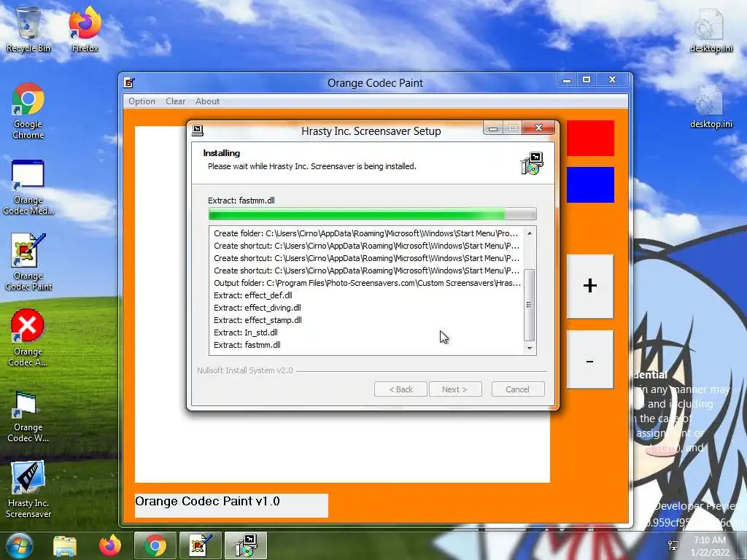Open the Orange Codec Media desktop shortcut
The image size is (747, 560).
28,187
